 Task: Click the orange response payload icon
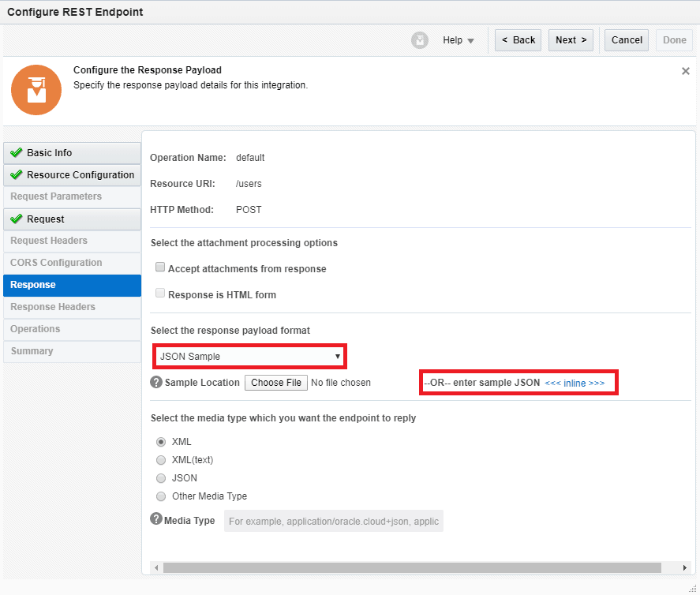[36, 90]
